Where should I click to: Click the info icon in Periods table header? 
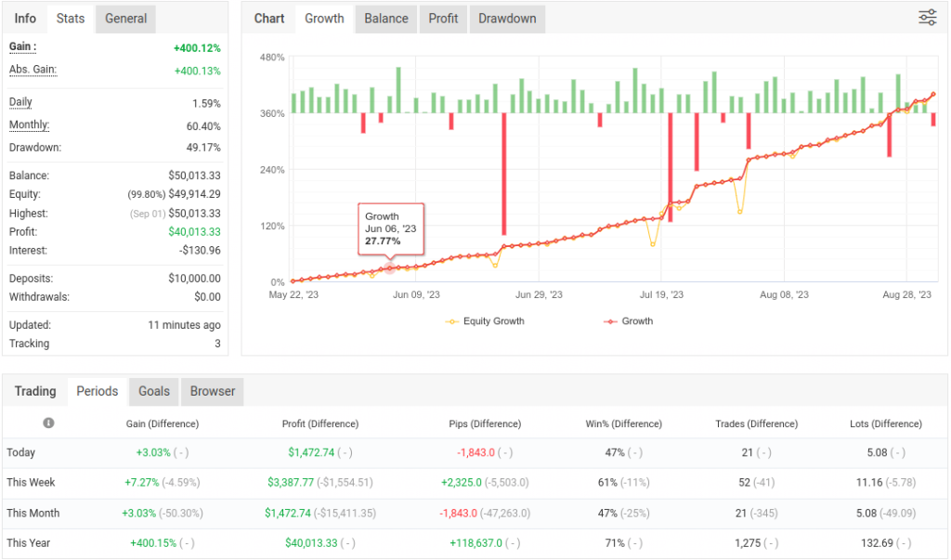pyautogui.click(x=48, y=423)
